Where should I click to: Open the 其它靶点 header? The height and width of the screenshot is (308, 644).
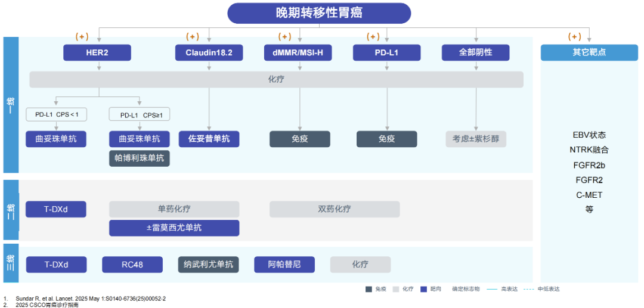tap(589, 53)
